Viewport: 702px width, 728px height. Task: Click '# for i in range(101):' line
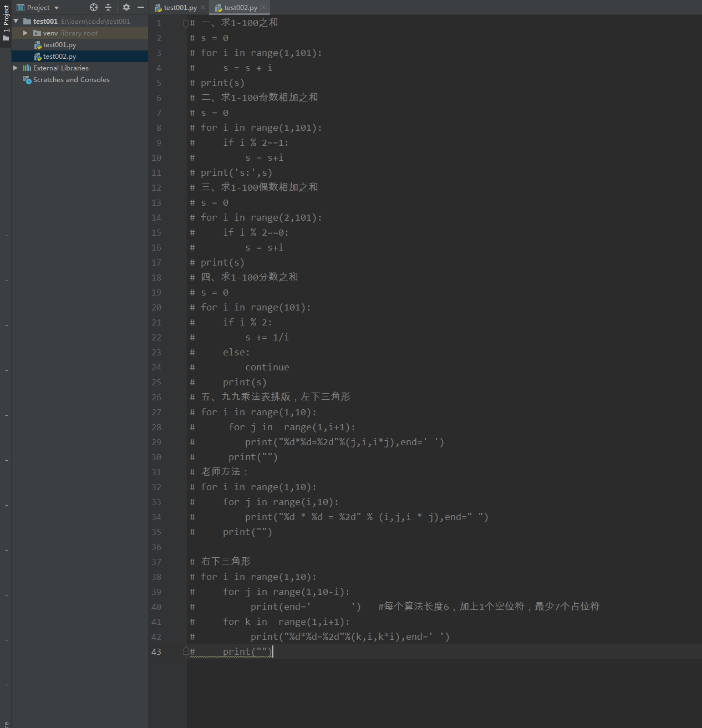click(250, 307)
